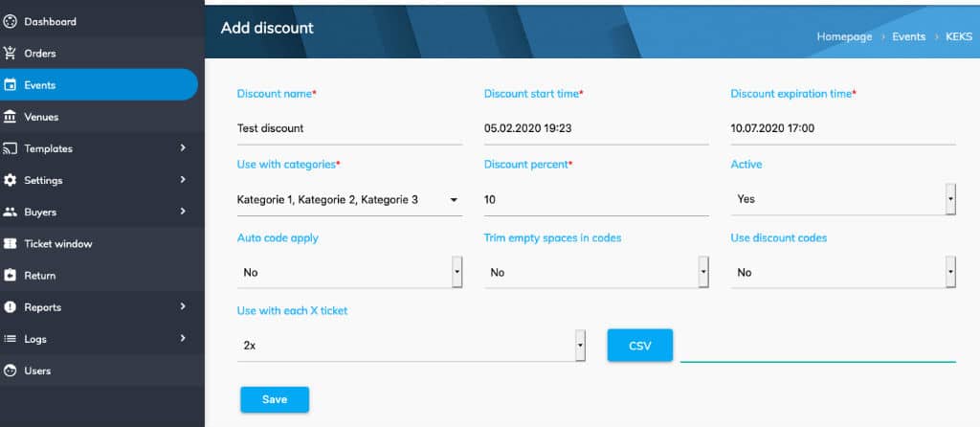Click the 'Auto code apply' label

pyautogui.click(x=278, y=238)
